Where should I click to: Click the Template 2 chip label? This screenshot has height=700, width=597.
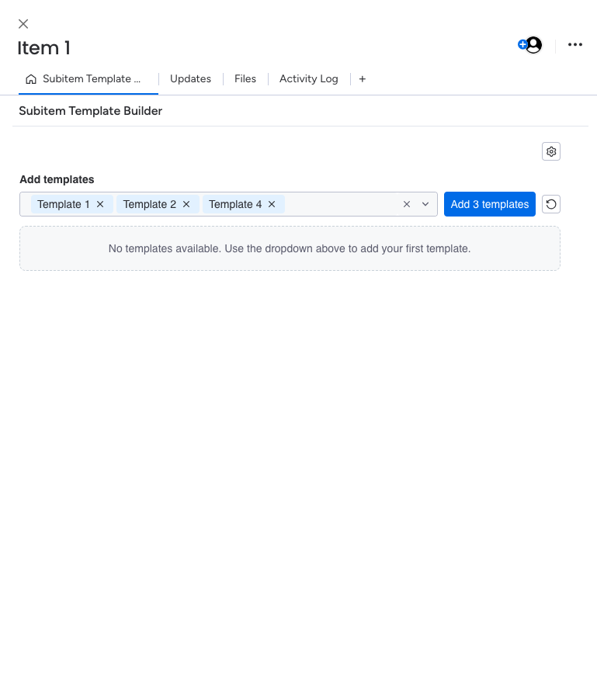[150, 204]
